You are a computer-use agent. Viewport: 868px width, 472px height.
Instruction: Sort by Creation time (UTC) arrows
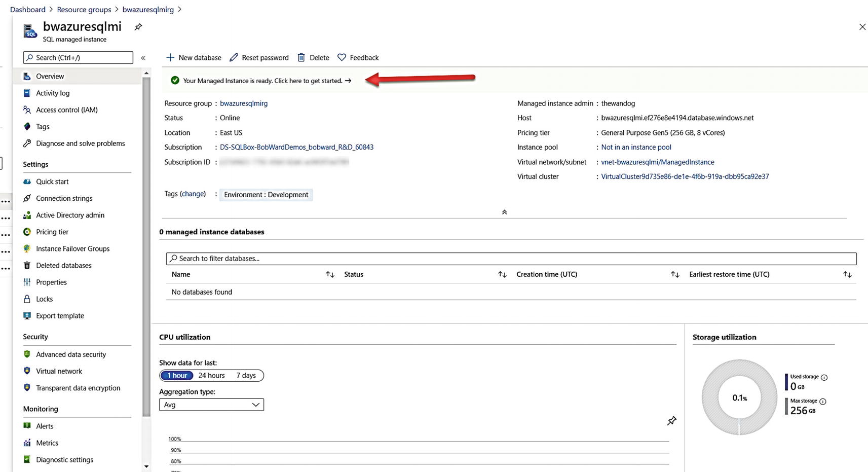click(x=675, y=274)
